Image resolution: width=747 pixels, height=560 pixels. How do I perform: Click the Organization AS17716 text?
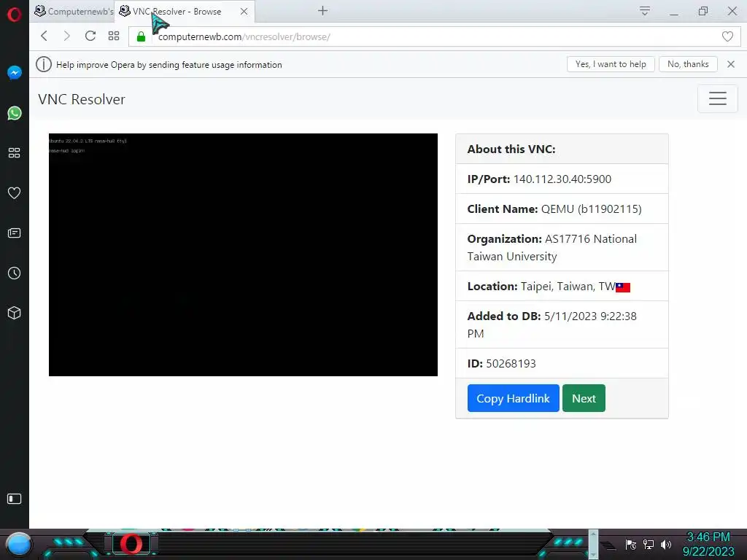tap(551, 248)
